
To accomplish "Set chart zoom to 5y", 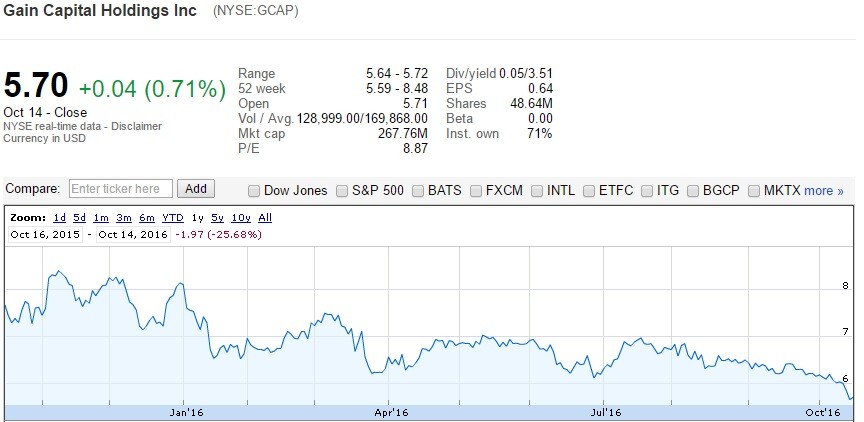I will 218,218.
